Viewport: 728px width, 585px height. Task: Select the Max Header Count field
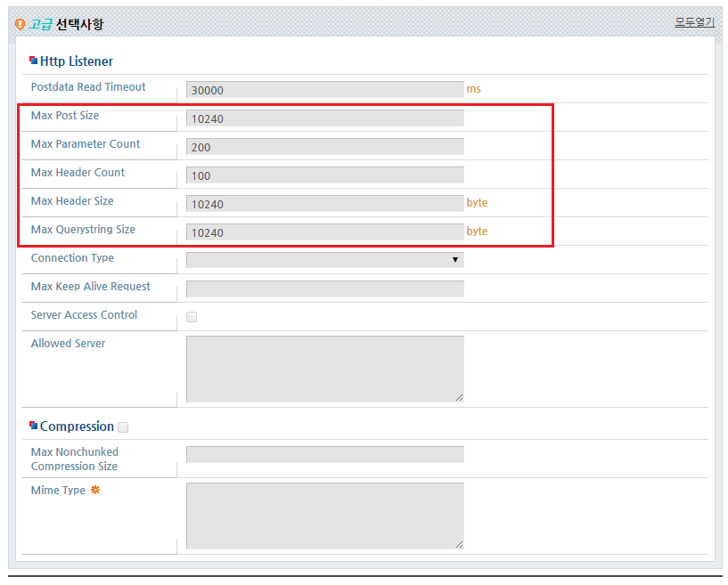tap(325, 175)
